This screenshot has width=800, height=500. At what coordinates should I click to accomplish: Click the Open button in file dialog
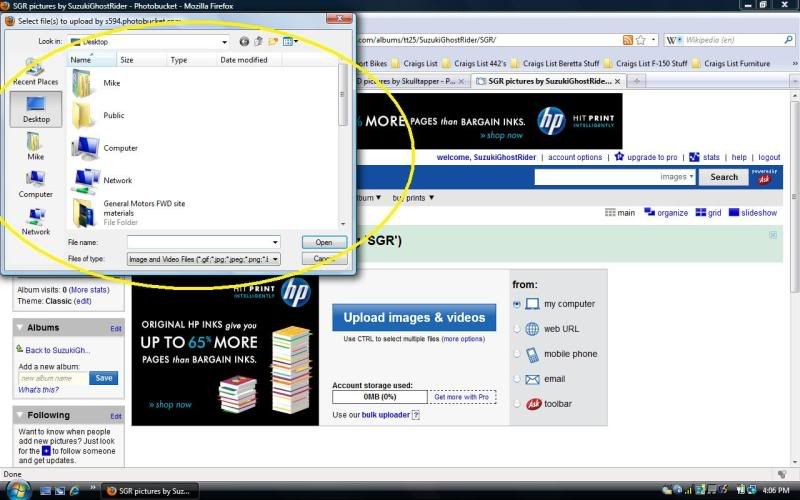[324, 242]
